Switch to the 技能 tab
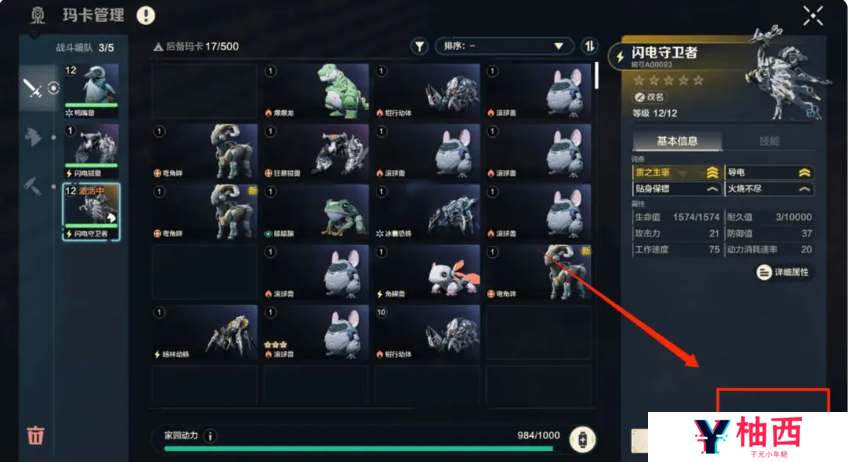Screen dimensions: 848x462 coord(768,141)
